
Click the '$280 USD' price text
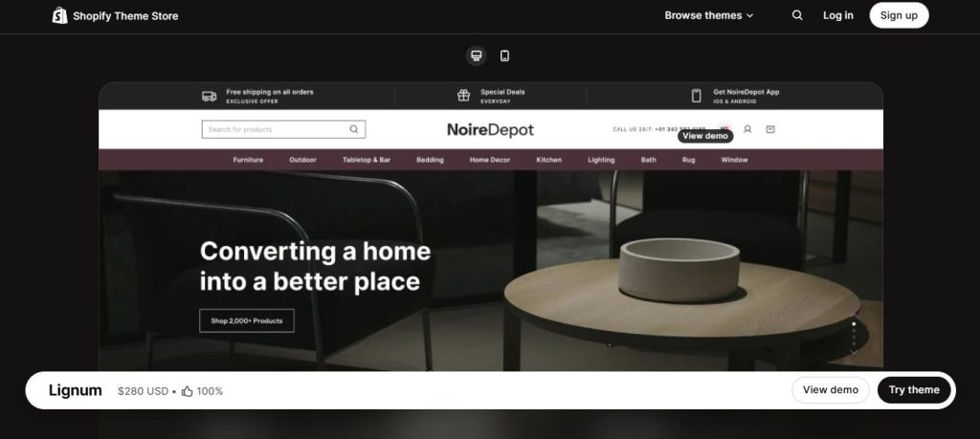144,391
